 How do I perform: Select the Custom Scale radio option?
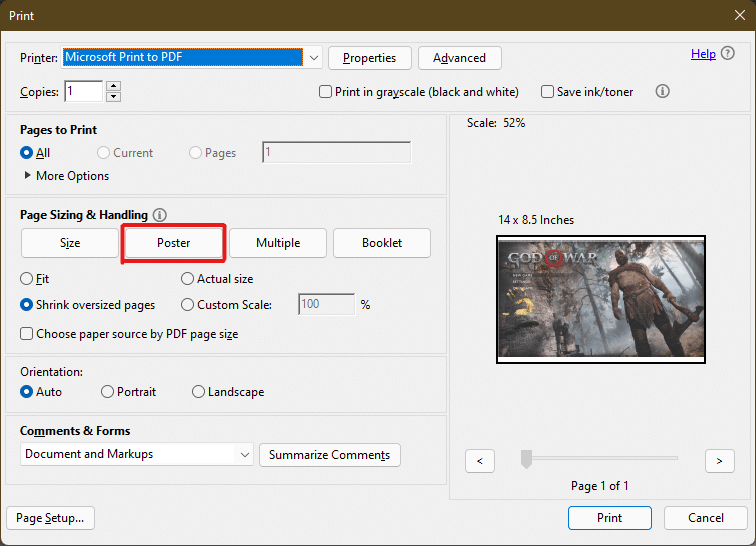point(187,305)
